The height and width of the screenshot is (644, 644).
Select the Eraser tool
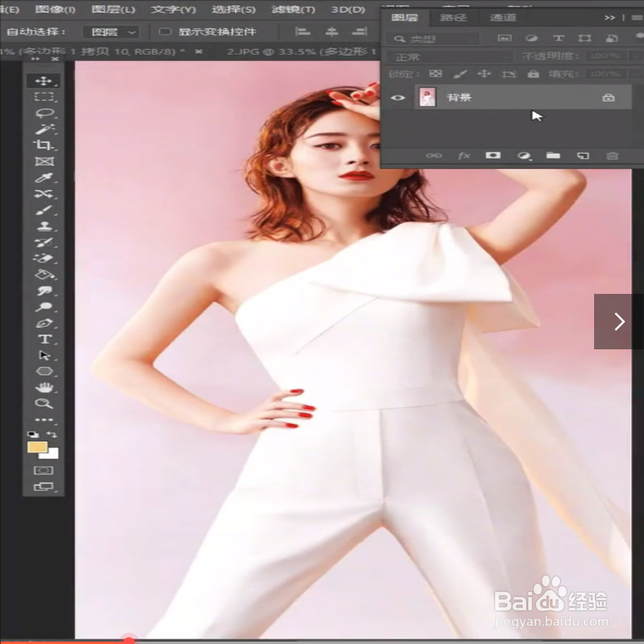pyautogui.click(x=44, y=258)
